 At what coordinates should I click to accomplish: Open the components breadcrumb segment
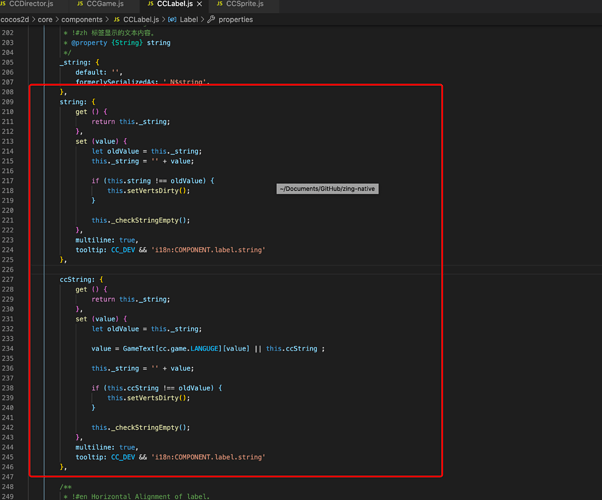click(82, 20)
